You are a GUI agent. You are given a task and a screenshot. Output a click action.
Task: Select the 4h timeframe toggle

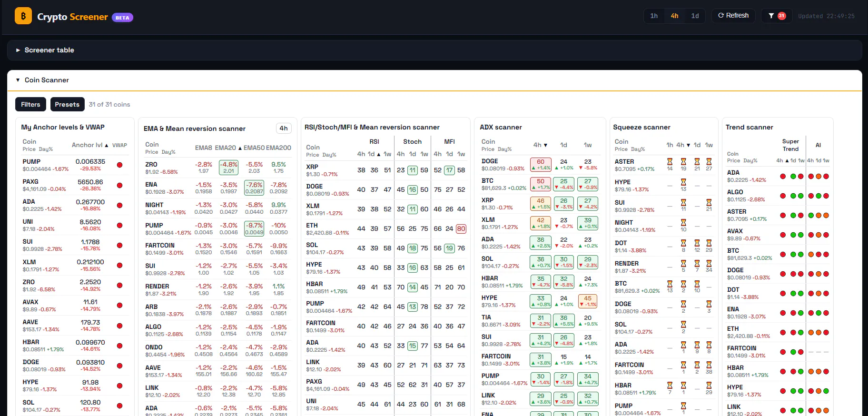(674, 16)
